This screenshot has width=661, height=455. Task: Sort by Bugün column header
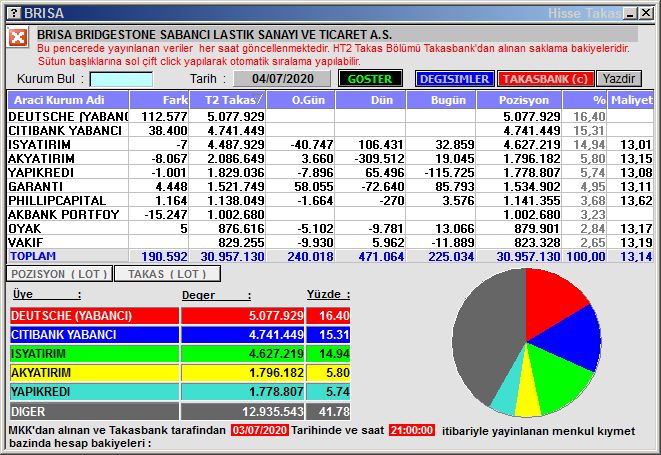tap(441, 100)
